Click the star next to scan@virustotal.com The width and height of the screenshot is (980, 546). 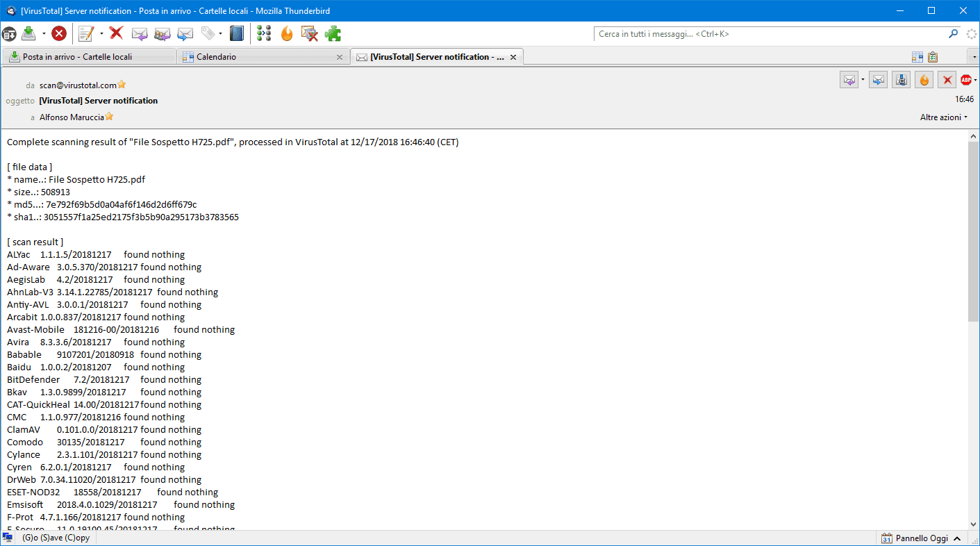tap(122, 85)
